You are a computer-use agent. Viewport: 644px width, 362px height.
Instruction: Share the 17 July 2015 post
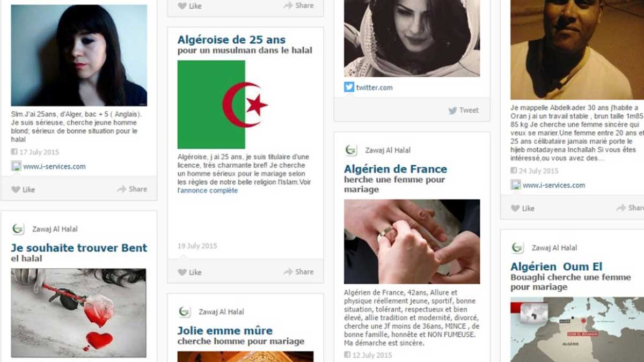coord(132,189)
